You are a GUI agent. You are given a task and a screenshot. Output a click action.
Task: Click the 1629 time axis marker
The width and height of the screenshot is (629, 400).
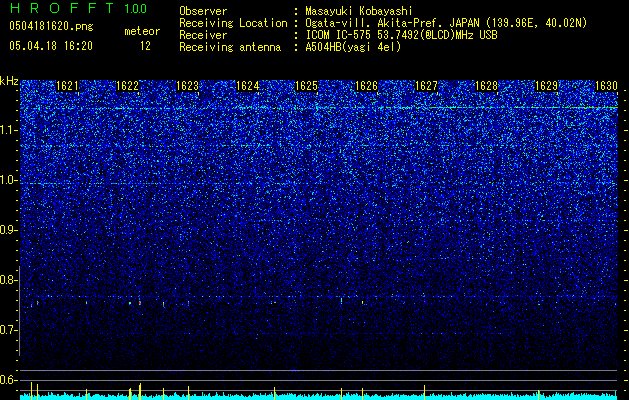click(x=546, y=86)
